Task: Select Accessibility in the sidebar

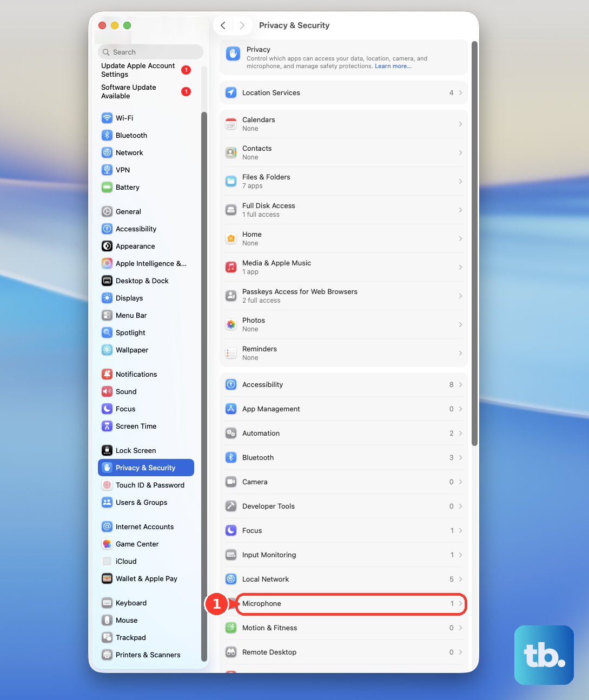Action: point(146,229)
